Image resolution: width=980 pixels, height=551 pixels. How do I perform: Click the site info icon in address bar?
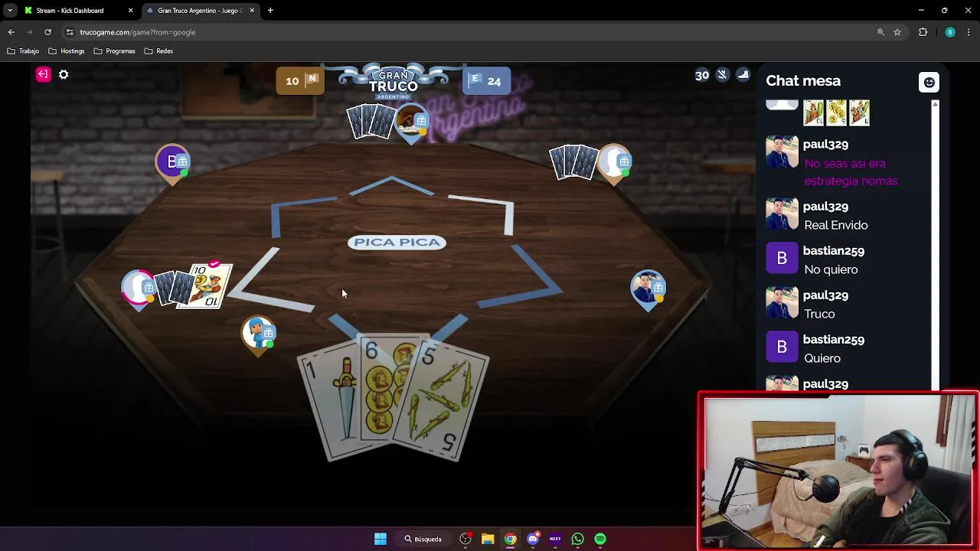click(x=70, y=32)
